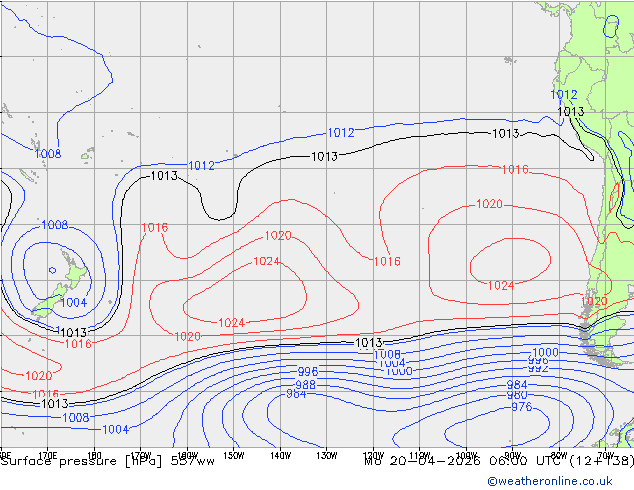
Task: Click the red 1020 label on the top of the eastern high
Action: pyautogui.click(x=489, y=204)
